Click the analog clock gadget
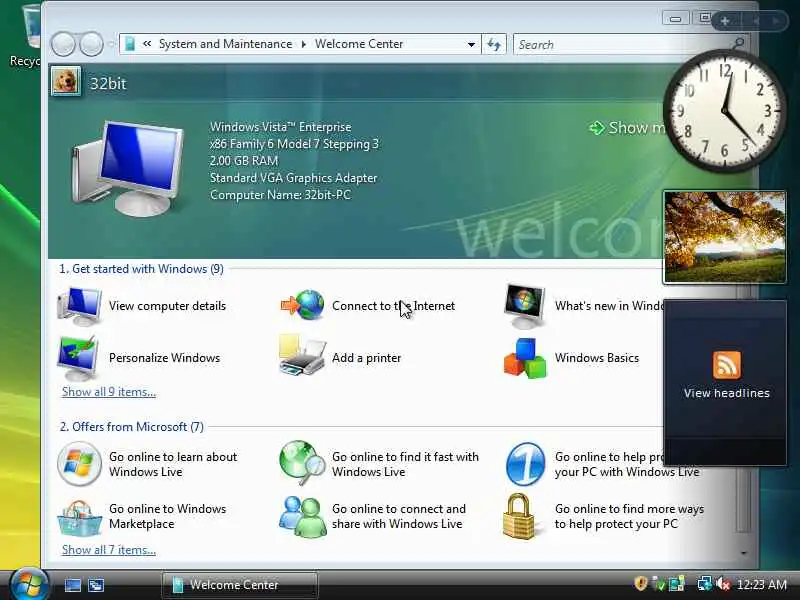800x600 pixels. tap(724, 111)
